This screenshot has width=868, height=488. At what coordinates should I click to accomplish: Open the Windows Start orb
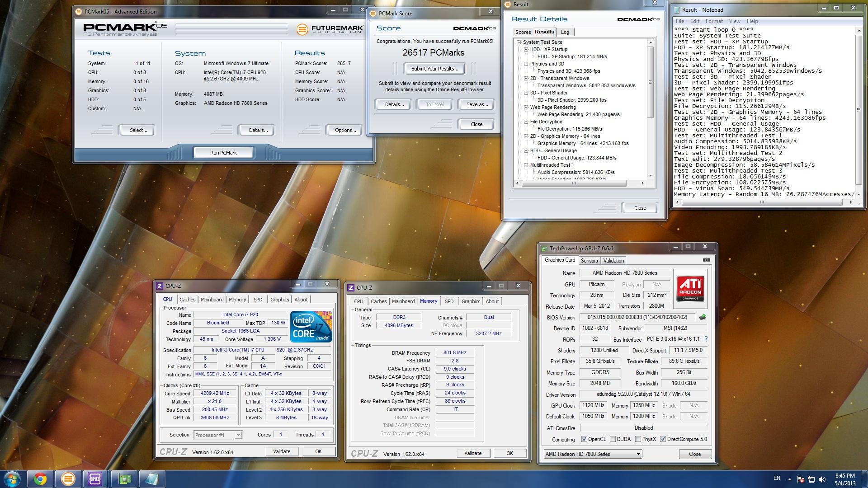tap(12, 479)
